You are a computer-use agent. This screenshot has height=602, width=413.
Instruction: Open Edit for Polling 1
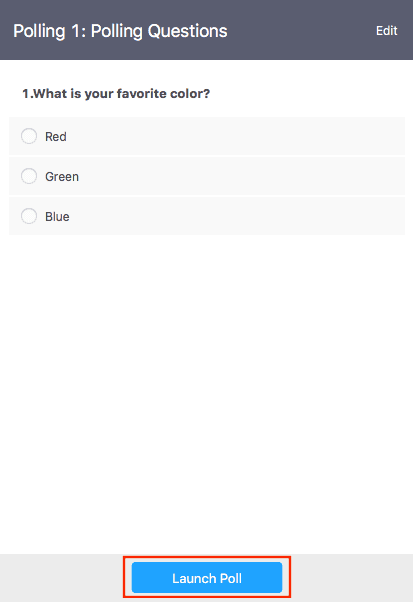coord(387,31)
